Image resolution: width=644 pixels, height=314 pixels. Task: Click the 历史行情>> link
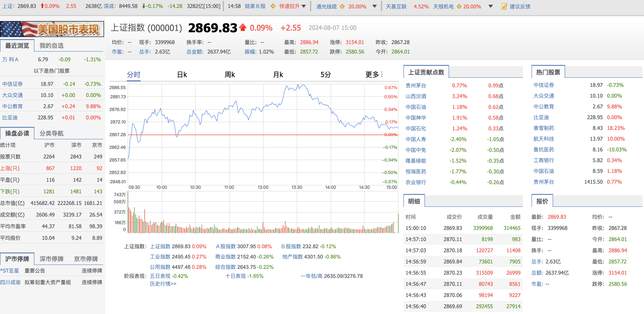163,284
